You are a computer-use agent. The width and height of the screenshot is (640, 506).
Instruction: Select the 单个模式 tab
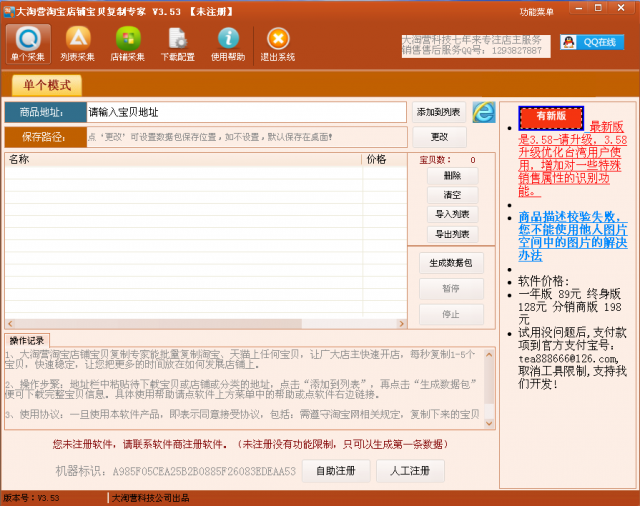pos(47,85)
